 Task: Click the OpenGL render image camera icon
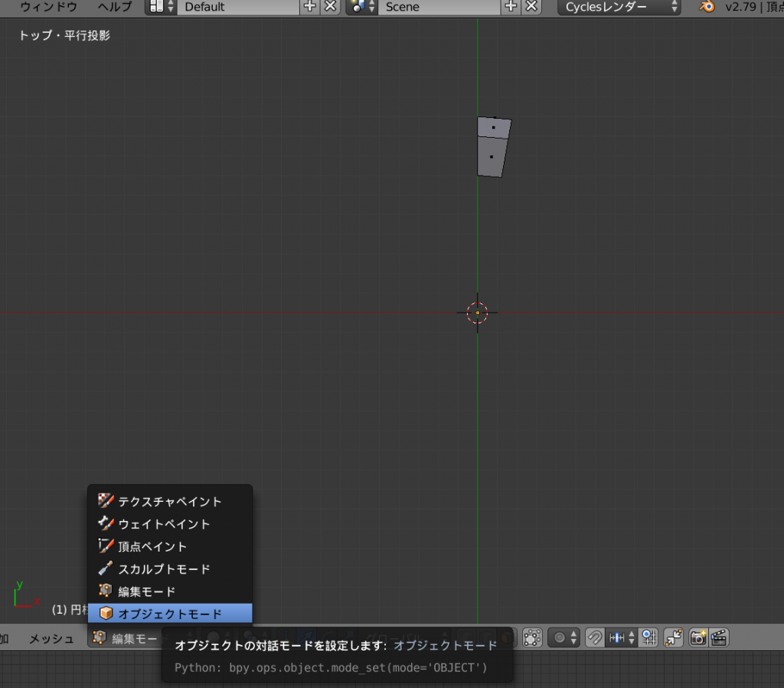click(698, 637)
